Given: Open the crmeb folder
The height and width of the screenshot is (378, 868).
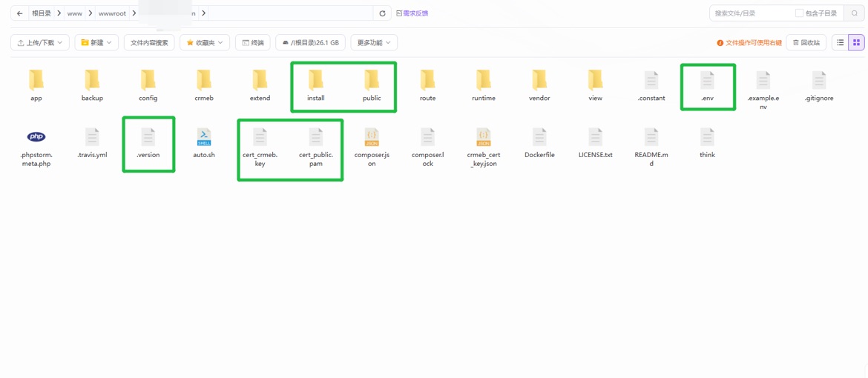Looking at the screenshot, I should click(204, 80).
